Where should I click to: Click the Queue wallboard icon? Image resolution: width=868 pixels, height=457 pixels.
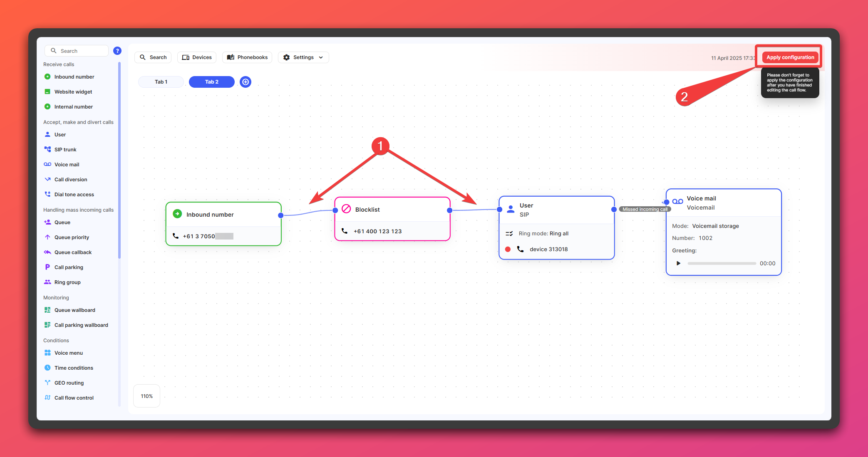47,310
